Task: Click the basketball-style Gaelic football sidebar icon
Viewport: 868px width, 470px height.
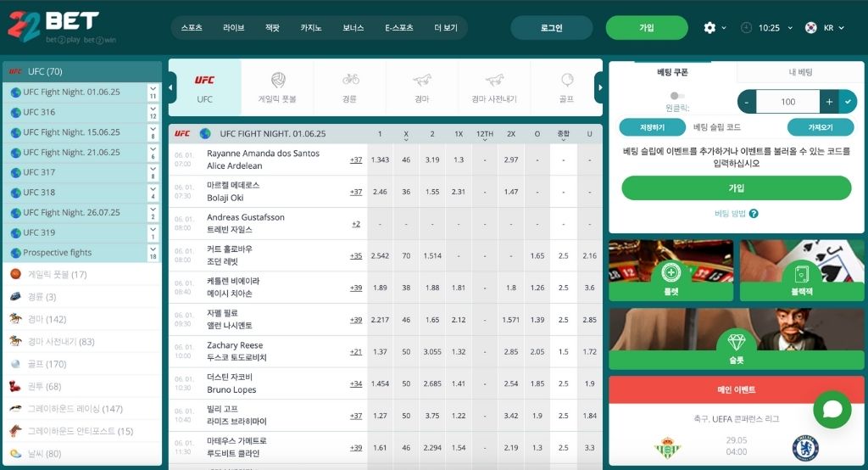Action: click(x=15, y=274)
